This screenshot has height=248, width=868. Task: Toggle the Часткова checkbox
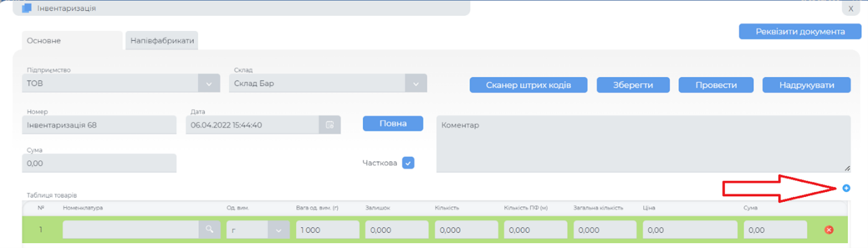pos(408,163)
